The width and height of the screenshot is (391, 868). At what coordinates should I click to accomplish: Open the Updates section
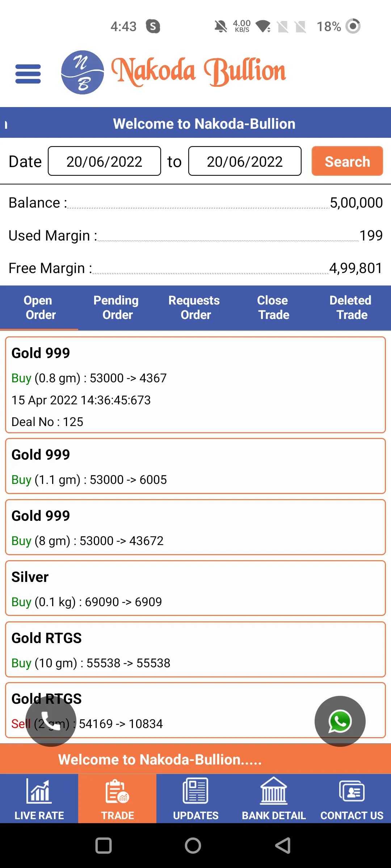tap(195, 799)
